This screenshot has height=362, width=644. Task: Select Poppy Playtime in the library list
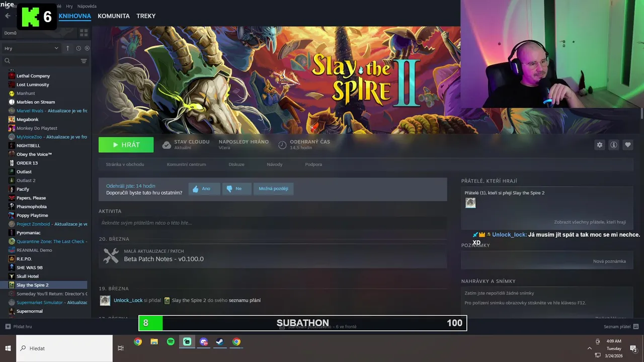point(32,215)
